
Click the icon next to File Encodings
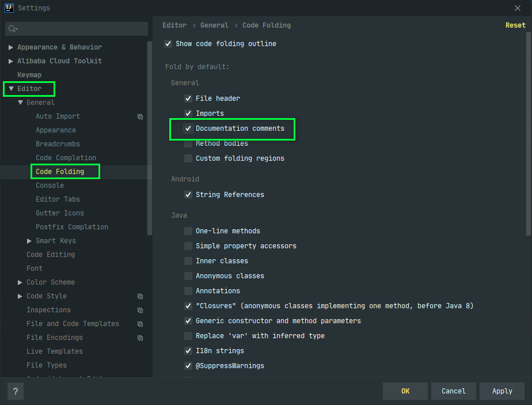click(x=140, y=338)
